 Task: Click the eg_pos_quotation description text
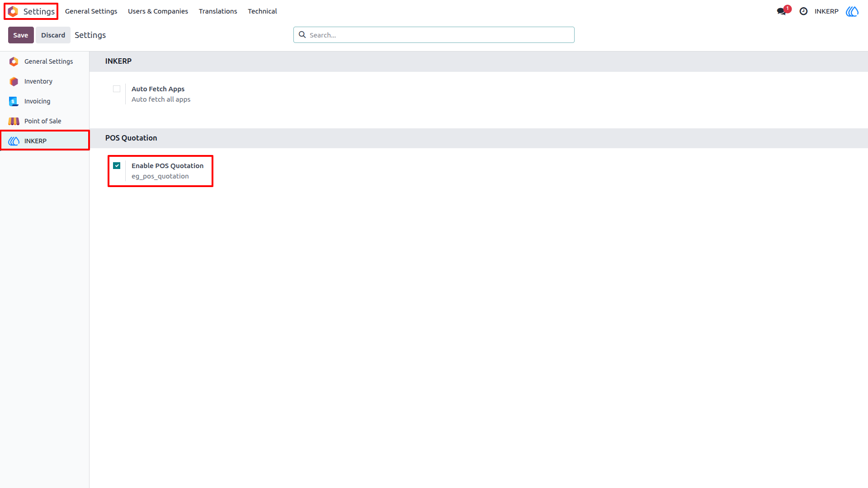pyautogui.click(x=160, y=176)
